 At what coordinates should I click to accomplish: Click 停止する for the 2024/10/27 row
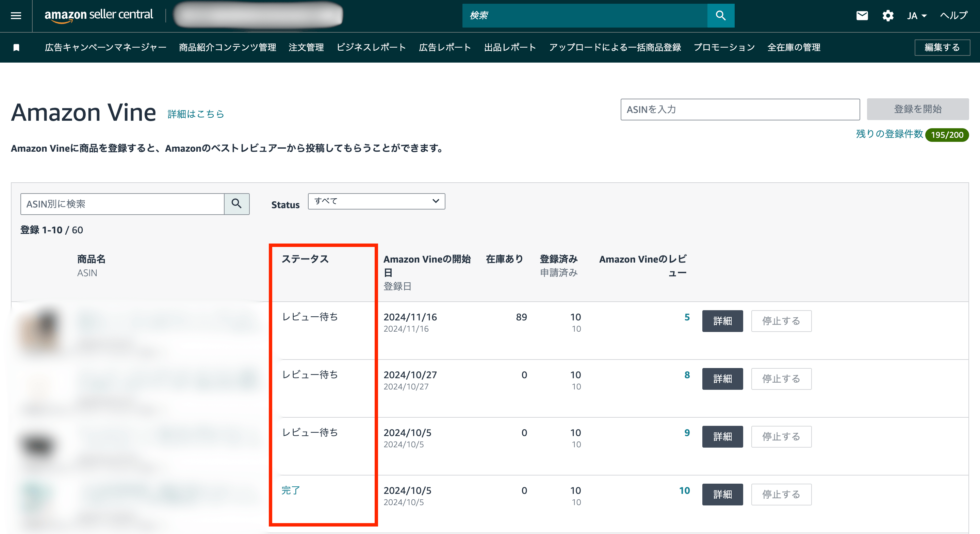tap(781, 379)
